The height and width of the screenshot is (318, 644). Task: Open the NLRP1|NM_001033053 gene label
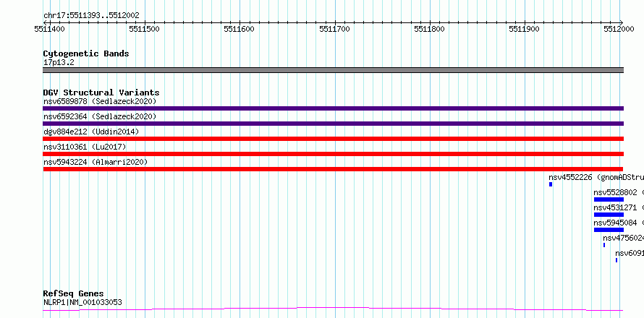coord(82,303)
